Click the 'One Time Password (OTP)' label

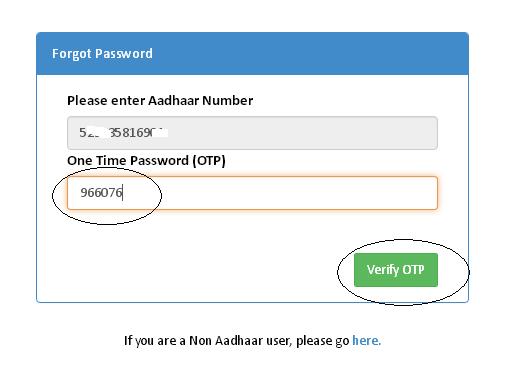146,161
